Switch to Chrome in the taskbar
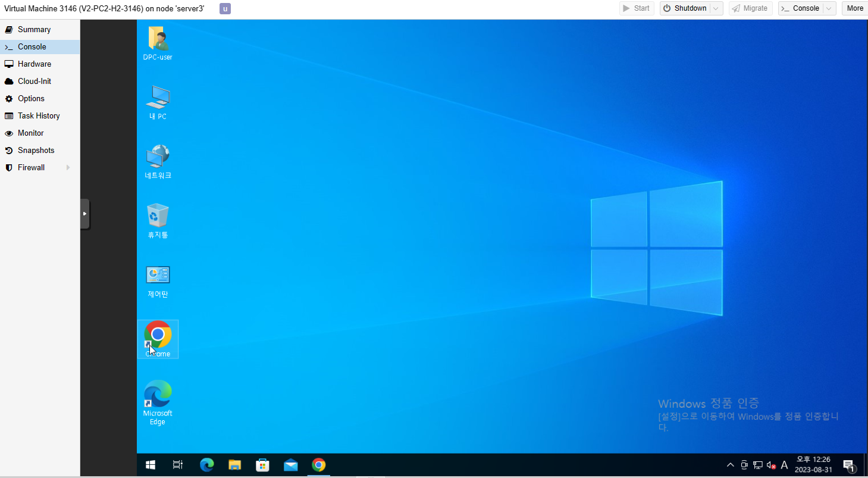The width and height of the screenshot is (868, 478). [x=319, y=465]
